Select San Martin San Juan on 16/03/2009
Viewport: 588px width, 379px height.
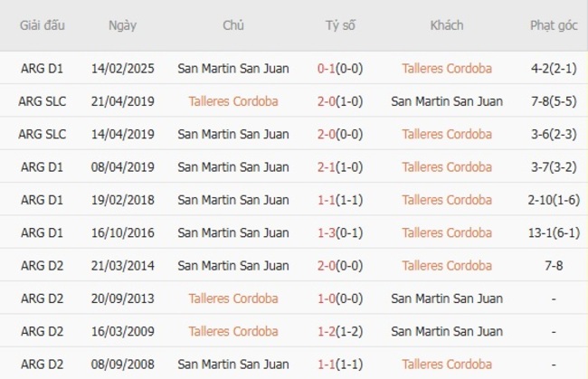(x=447, y=332)
